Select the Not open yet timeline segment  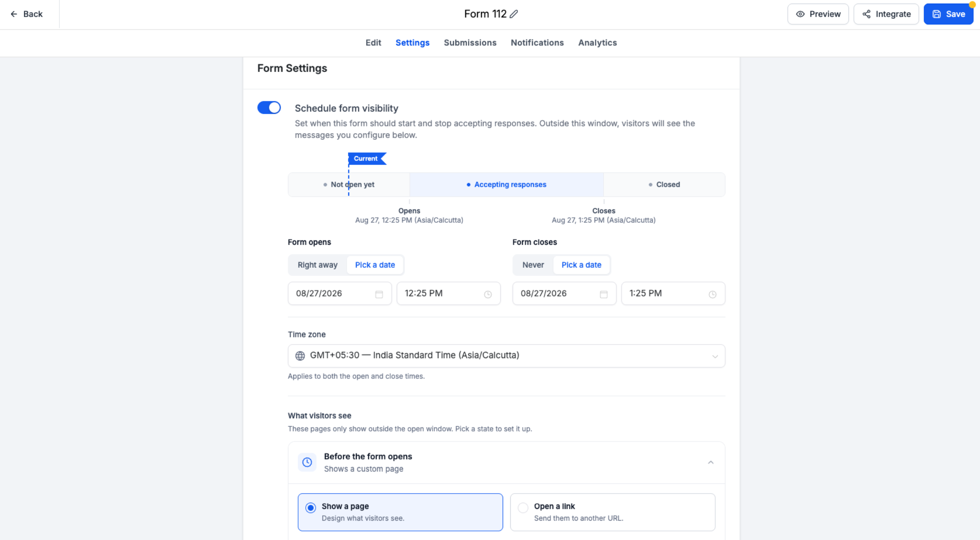(349, 184)
